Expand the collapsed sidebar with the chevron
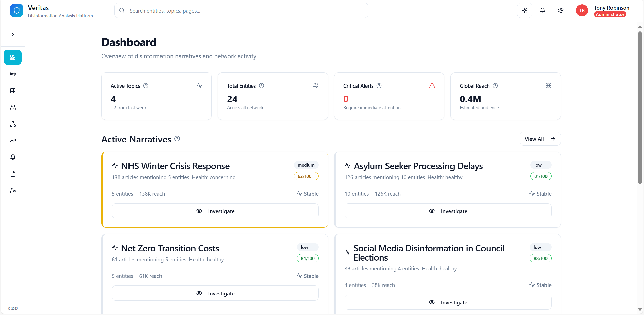 (x=13, y=34)
